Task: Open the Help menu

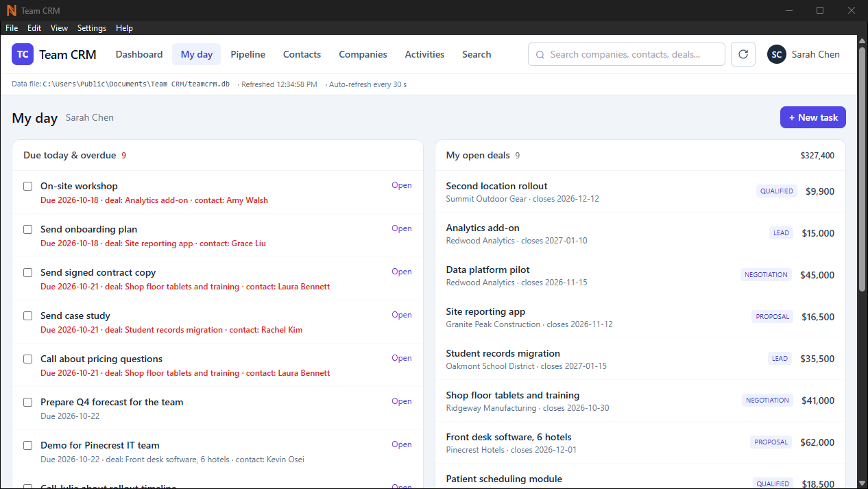Action: 124,28
